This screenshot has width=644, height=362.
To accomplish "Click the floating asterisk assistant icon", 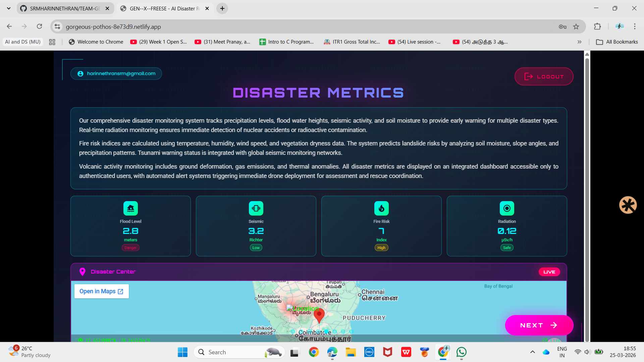I will [x=628, y=205].
